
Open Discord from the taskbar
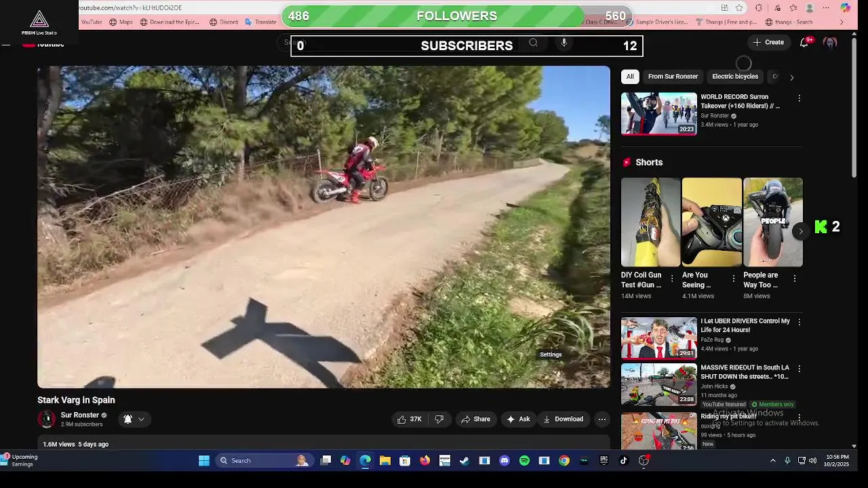504,460
